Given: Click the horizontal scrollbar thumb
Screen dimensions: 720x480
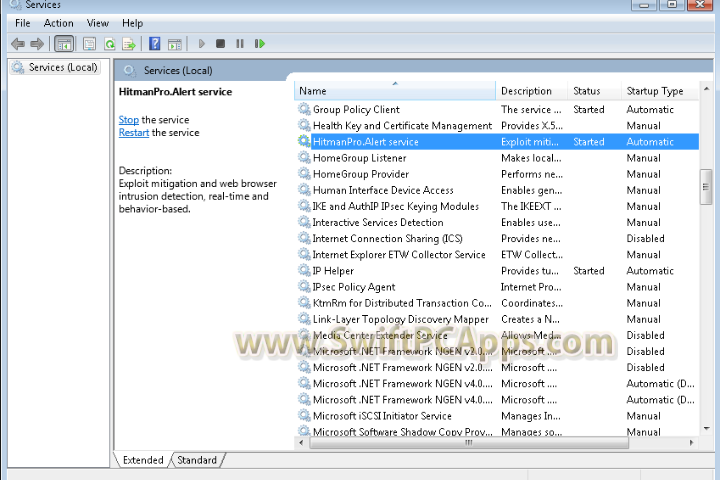Looking at the screenshot, I should (469, 443).
